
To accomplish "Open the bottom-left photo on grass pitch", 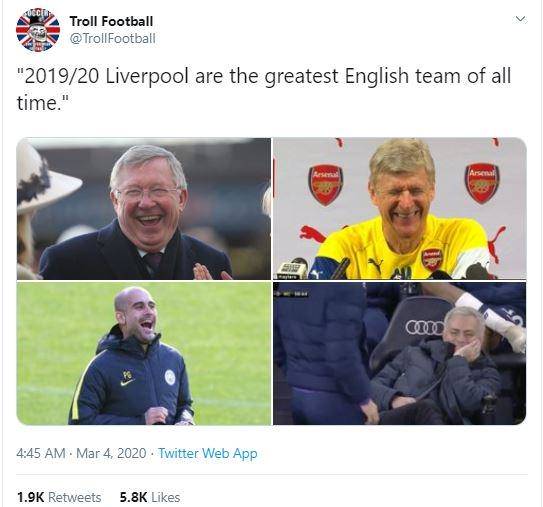I will (144, 353).
